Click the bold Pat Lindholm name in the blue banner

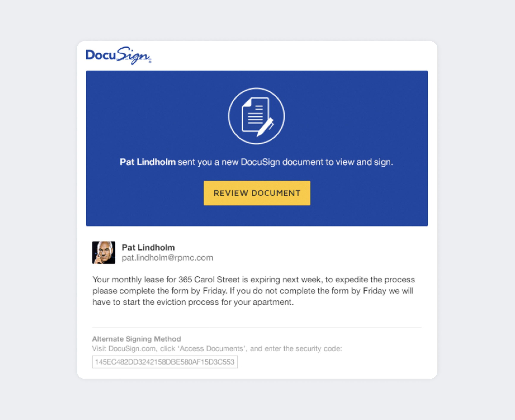(x=148, y=162)
